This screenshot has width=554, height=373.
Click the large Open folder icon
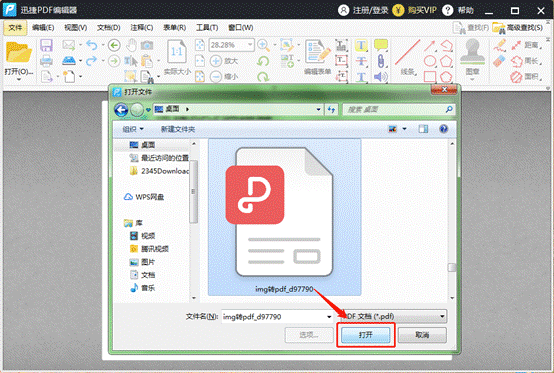point(18,52)
